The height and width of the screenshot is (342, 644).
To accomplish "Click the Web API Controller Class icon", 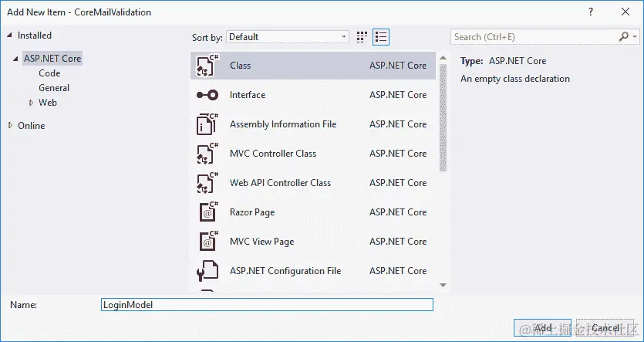I will [207, 183].
